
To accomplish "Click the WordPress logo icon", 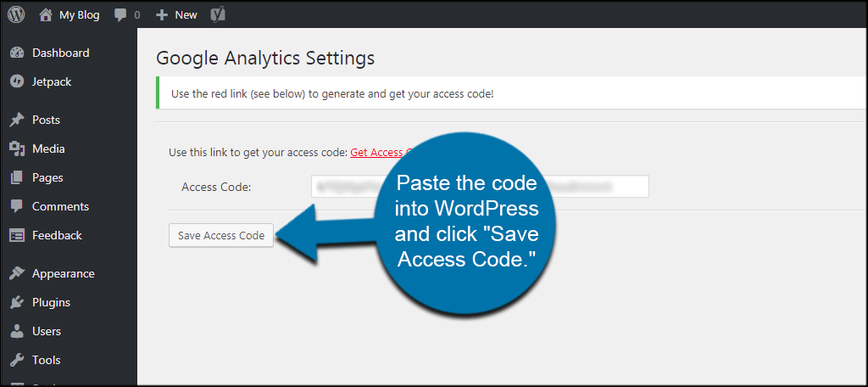I will coord(16,14).
